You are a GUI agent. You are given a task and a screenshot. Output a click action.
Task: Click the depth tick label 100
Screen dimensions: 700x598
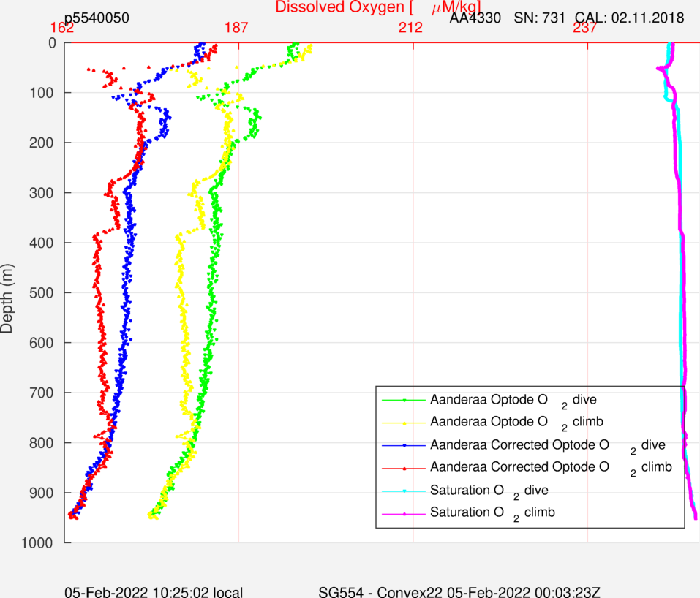[42, 93]
